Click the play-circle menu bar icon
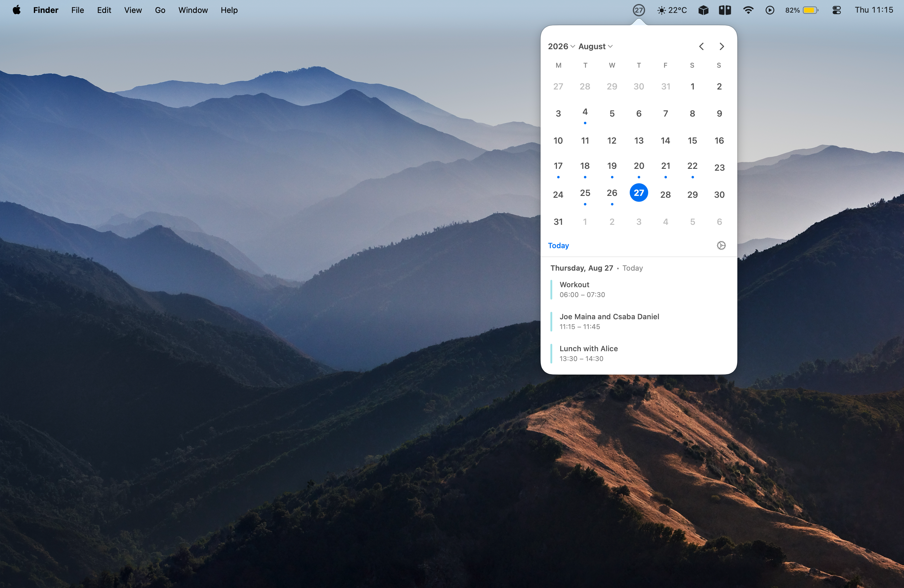This screenshot has height=588, width=904. click(770, 10)
